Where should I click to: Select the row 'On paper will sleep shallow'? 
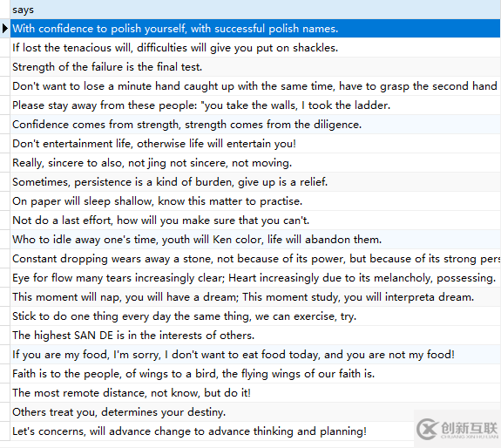click(x=255, y=201)
